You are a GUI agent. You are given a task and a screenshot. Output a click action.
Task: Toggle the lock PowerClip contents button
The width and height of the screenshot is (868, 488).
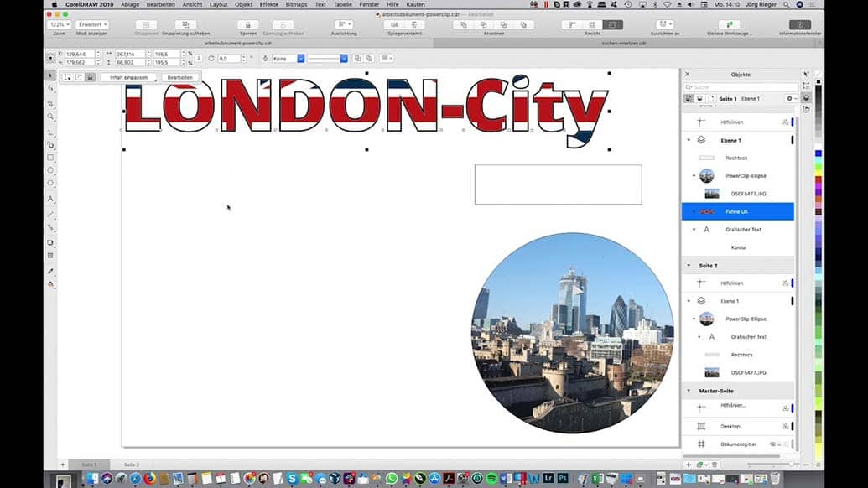(91, 77)
